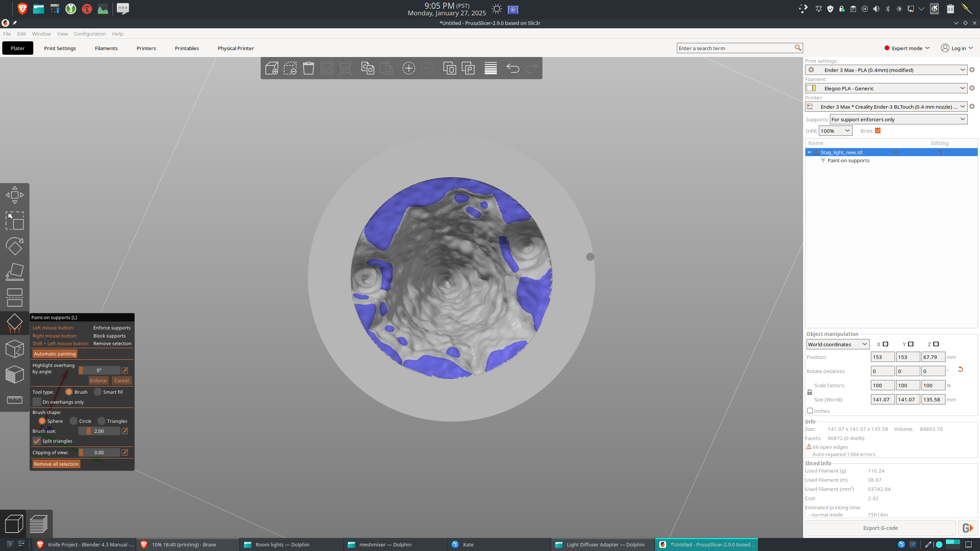Screen dimensions: 980x551
Task: Open printer settings gear icon
Action: 972,106
